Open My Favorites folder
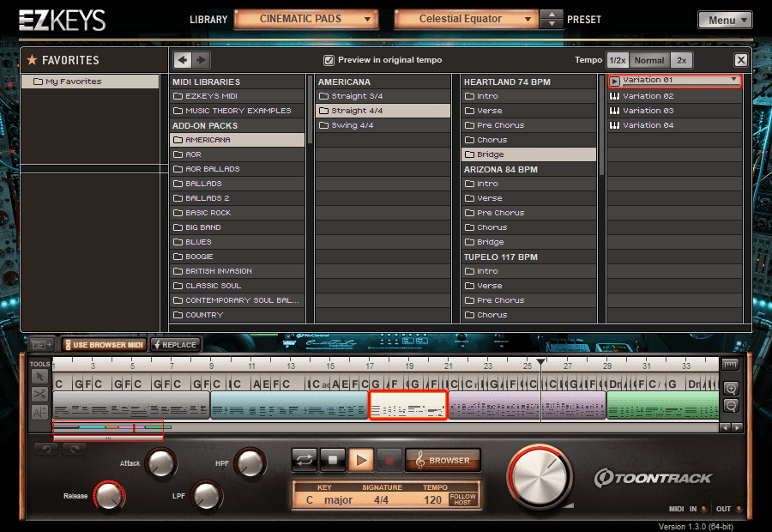The image size is (772, 532). point(90,82)
